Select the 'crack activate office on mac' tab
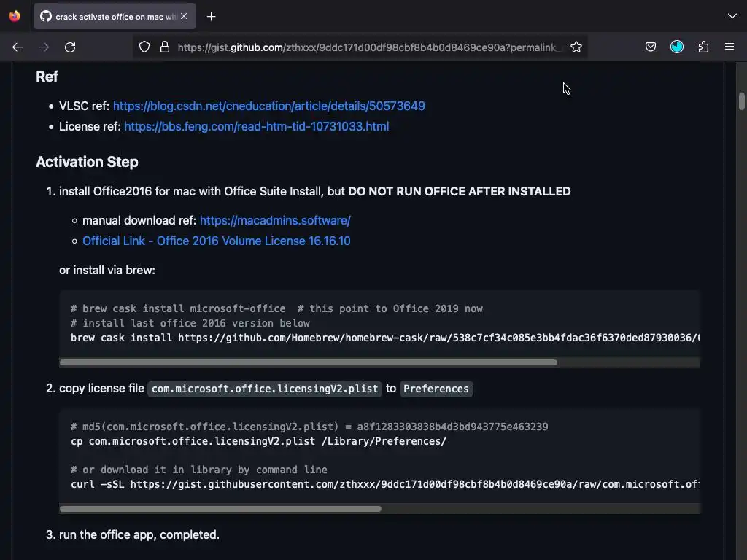The height and width of the screenshot is (560, 747). click(109, 16)
